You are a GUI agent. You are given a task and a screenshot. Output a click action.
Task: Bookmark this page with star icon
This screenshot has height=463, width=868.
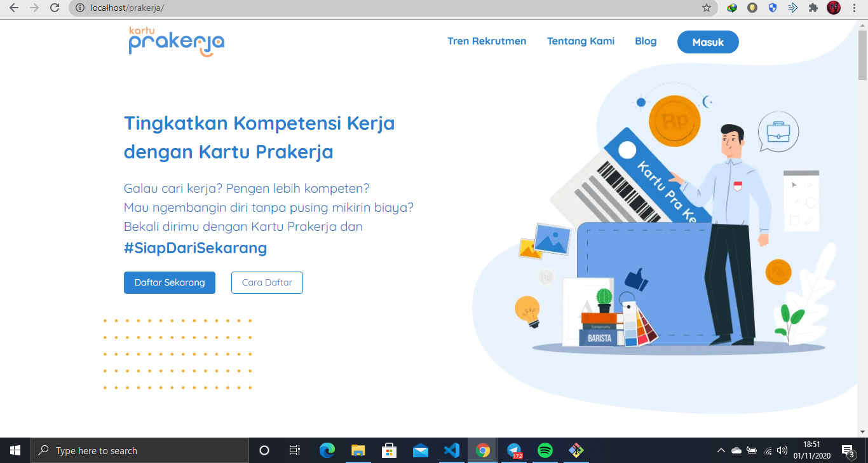(x=707, y=8)
